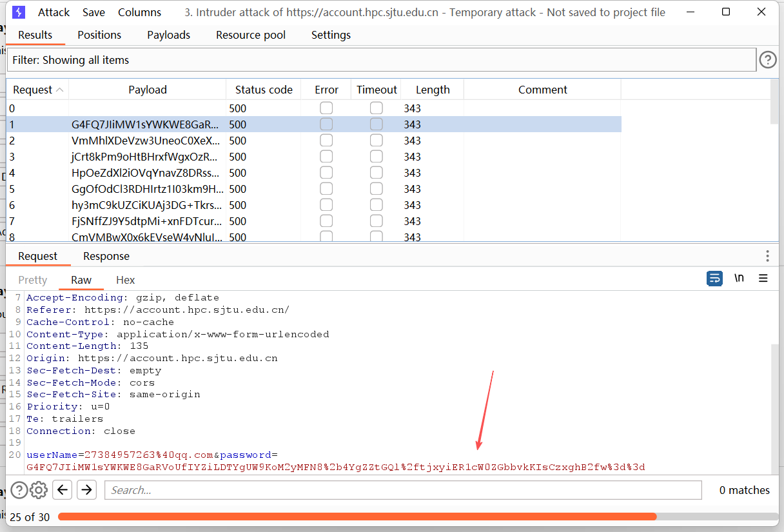
Task: Sort by Status code column header
Action: (x=264, y=90)
